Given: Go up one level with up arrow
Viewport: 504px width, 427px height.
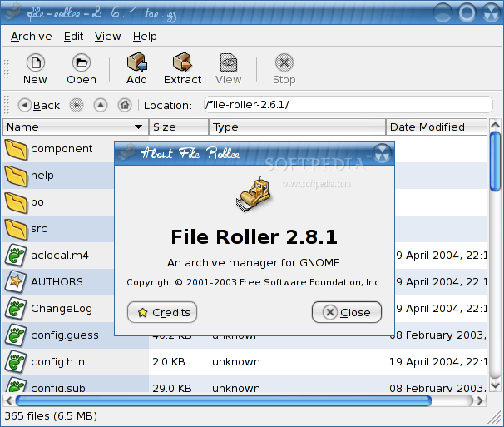Looking at the screenshot, I should coord(101,105).
